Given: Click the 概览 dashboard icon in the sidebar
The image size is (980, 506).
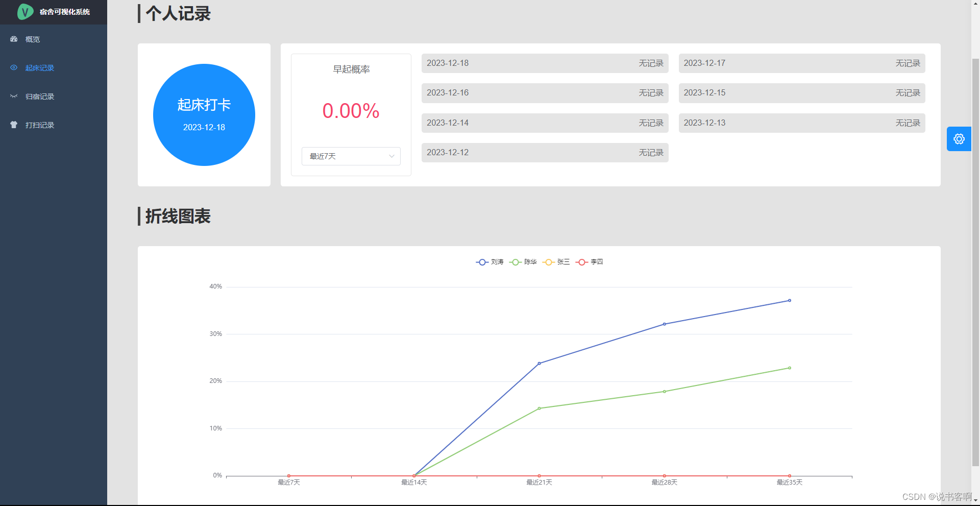Looking at the screenshot, I should (x=14, y=39).
